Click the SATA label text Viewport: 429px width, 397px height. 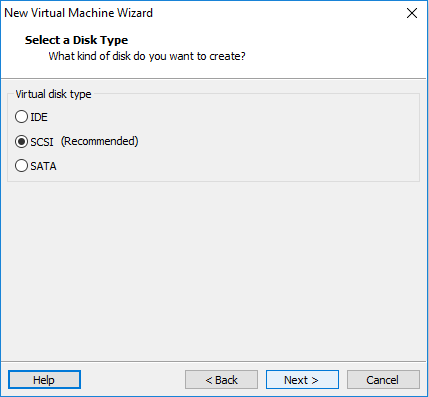click(x=43, y=166)
